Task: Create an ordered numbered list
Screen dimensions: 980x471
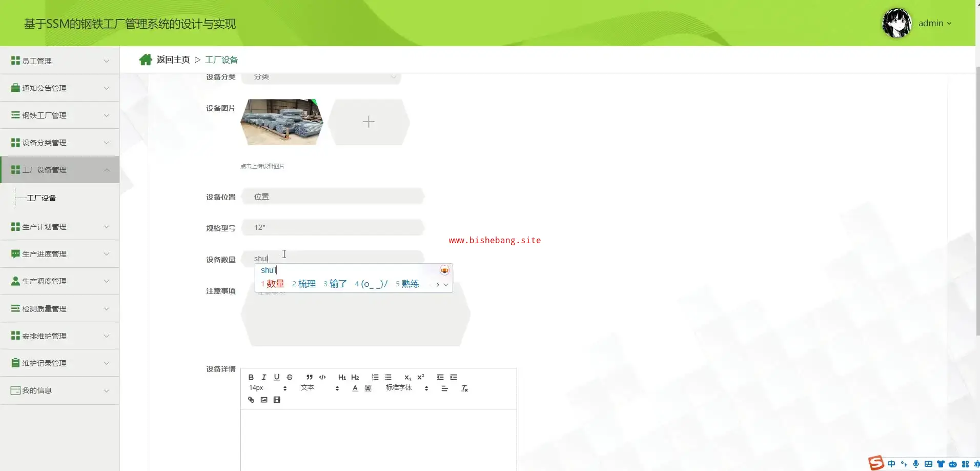Action: click(x=375, y=377)
